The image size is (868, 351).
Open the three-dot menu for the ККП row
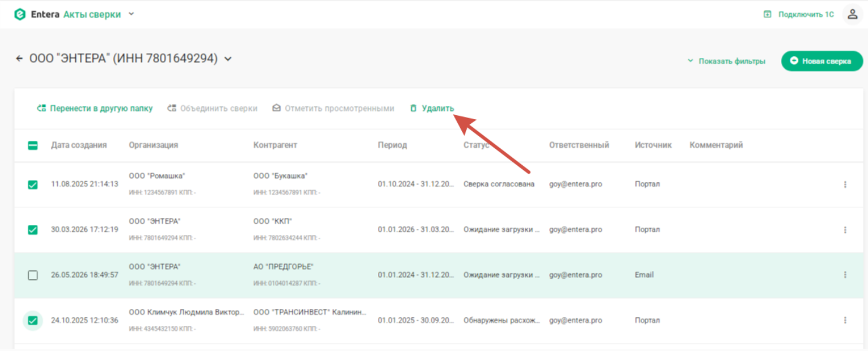845,230
